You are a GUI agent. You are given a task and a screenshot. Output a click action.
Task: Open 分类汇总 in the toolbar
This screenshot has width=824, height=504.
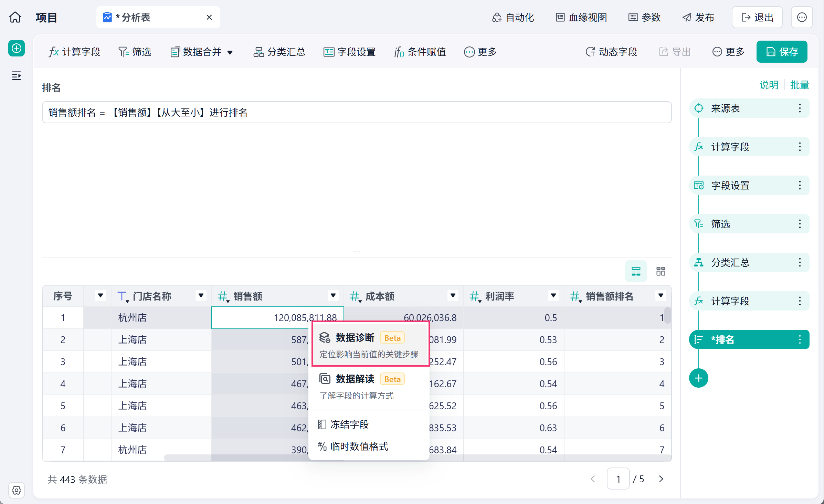pyautogui.click(x=279, y=52)
